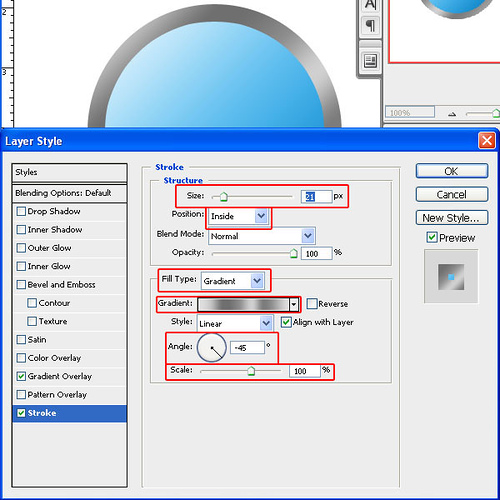Click the stroke Size slider handle
Image resolution: width=500 pixels, height=500 pixels.
[224, 197]
